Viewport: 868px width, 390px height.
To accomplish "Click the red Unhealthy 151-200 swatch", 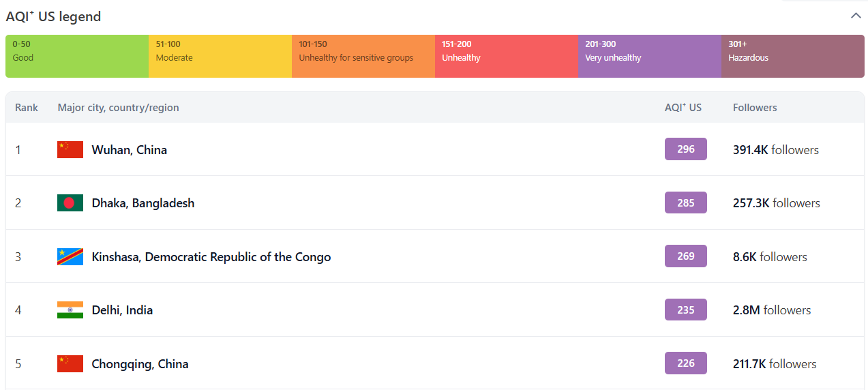I will pyautogui.click(x=507, y=56).
